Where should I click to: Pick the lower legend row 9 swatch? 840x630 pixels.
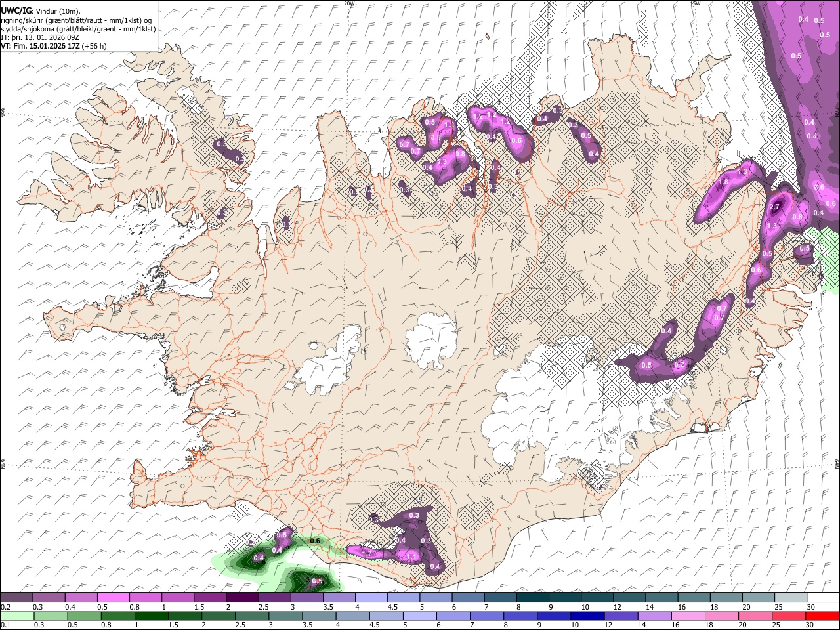pos(555,616)
